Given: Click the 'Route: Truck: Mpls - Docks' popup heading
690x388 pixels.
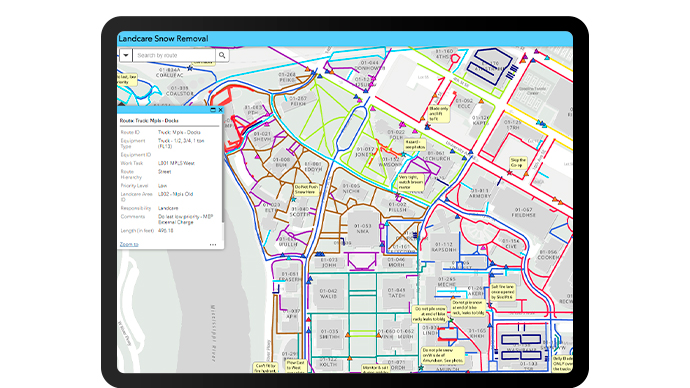Looking at the screenshot, I should pos(149,121).
